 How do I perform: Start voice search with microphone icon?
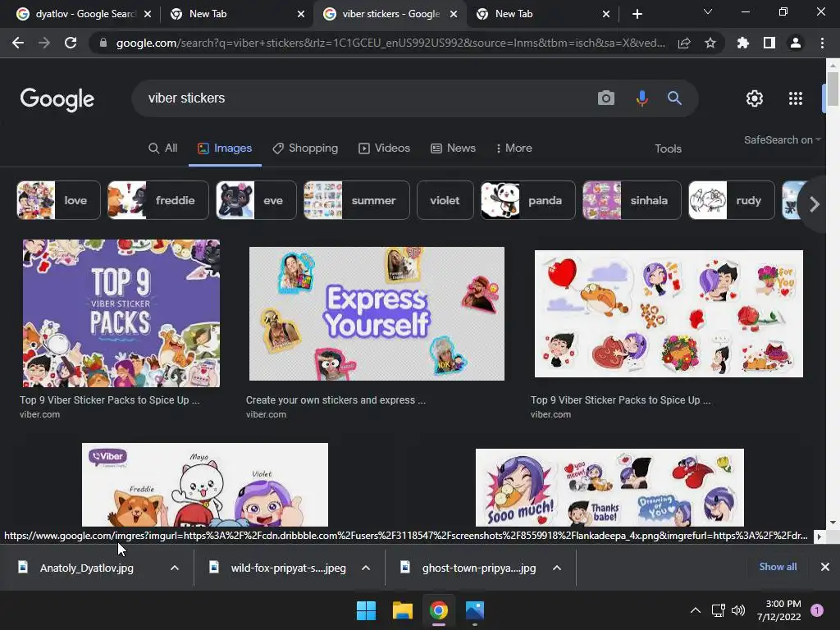pyautogui.click(x=641, y=98)
